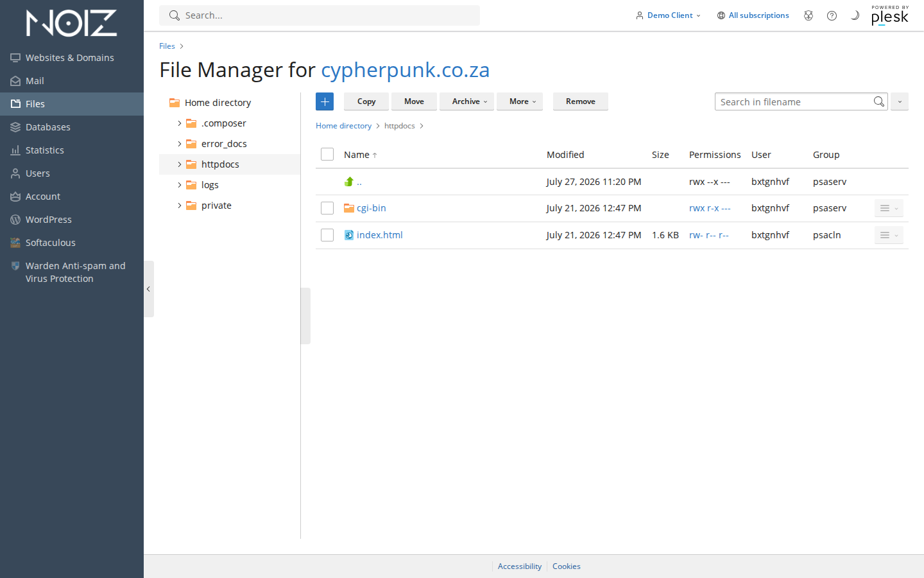Open advanced search options dropdown arrow
The image size is (924, 578).
click(900, 101)
